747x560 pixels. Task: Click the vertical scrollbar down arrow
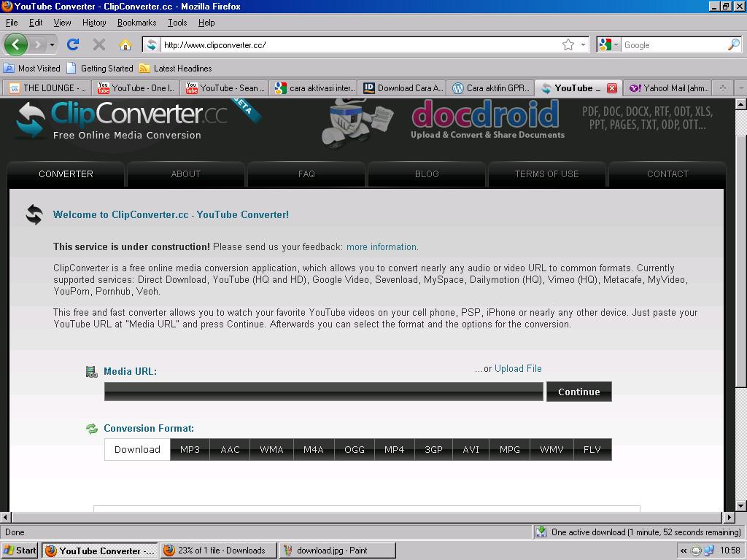click(741, 506)
